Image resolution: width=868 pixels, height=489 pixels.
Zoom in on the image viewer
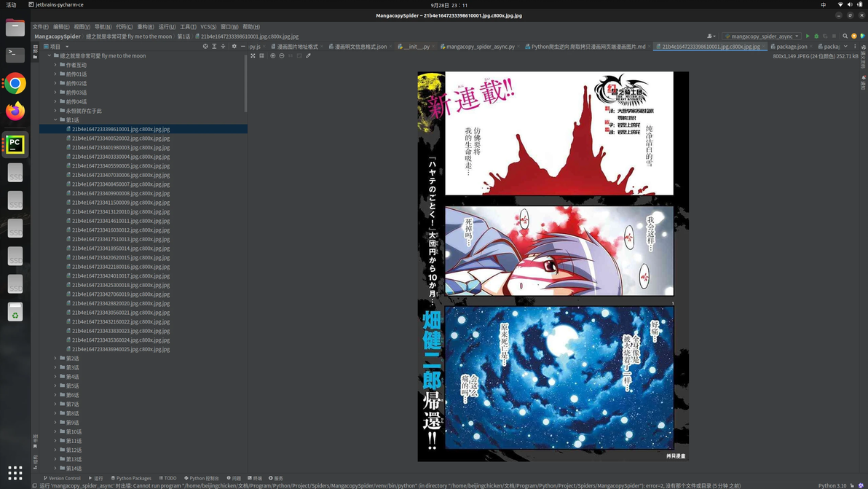point(272,56)
